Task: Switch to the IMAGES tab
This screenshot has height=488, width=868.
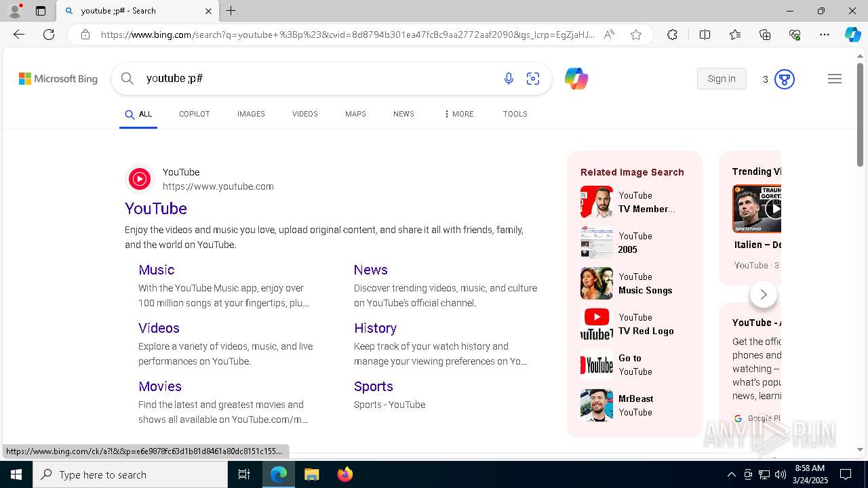Action: coord(251,114)
